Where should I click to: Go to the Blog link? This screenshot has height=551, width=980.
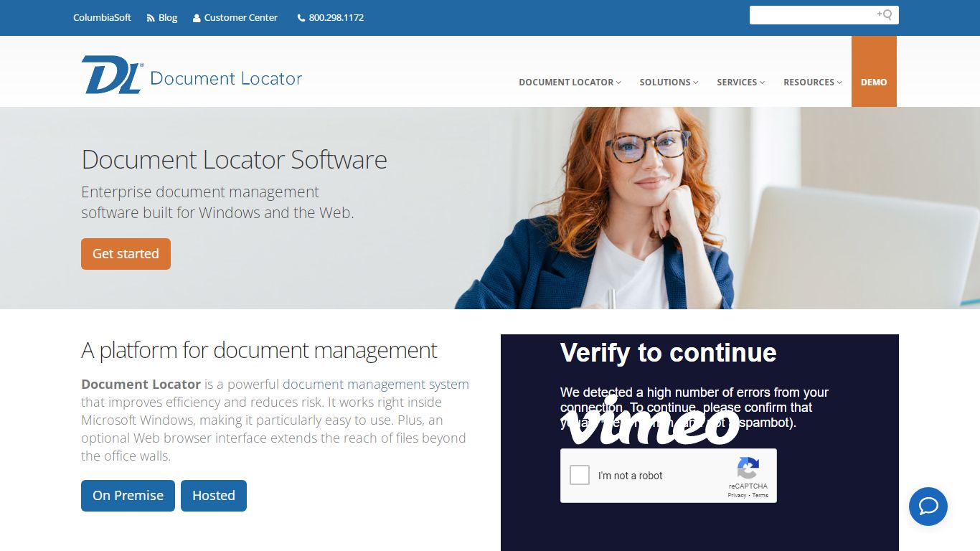coord(168,18)
